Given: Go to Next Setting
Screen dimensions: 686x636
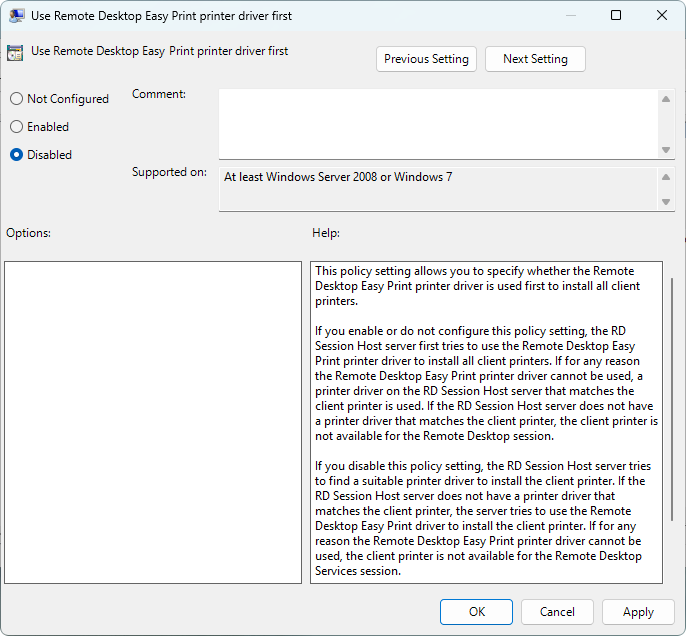Looking at the screenshot, I should pos(535,59).
